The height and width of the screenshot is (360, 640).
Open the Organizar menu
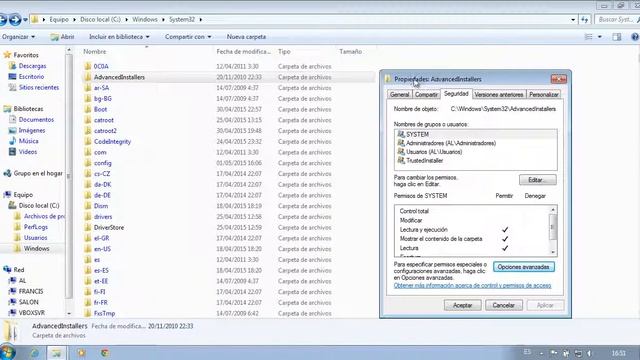pos(18,37)
